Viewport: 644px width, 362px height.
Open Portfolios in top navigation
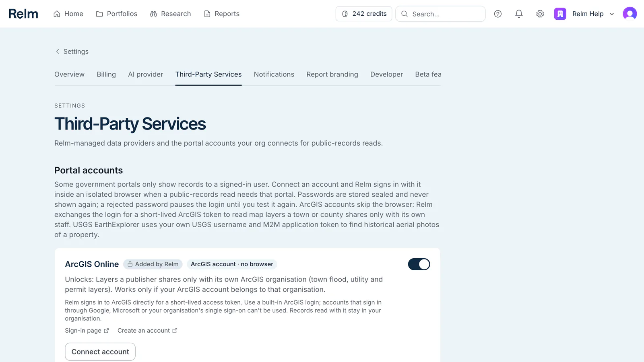point(117,14)
